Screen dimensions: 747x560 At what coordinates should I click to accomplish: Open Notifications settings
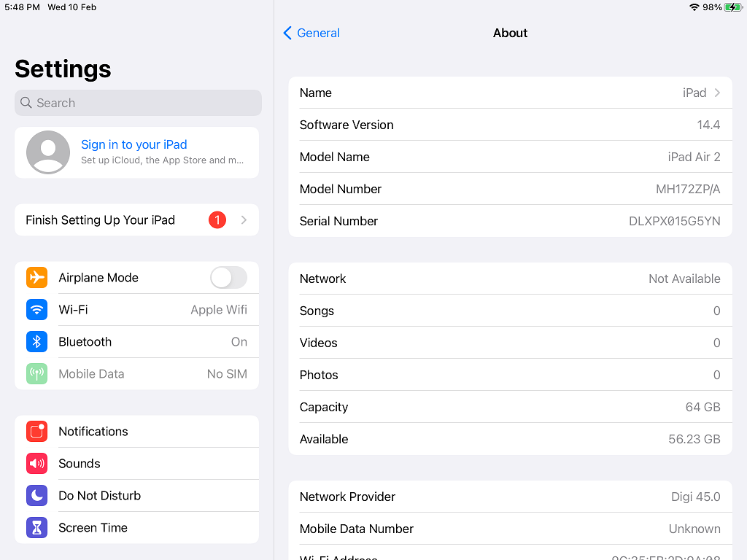[136, 432]
